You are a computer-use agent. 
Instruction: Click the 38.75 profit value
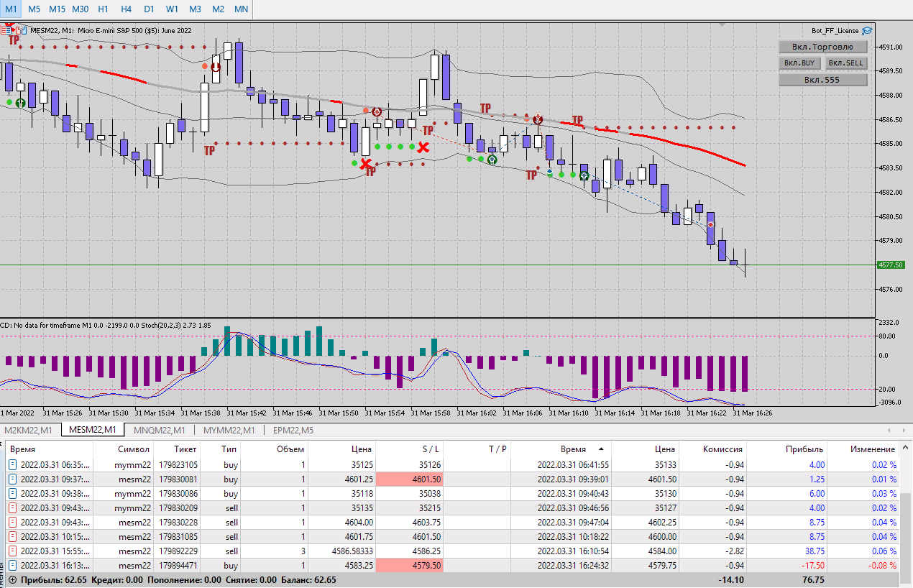click(x=813, y=551)
